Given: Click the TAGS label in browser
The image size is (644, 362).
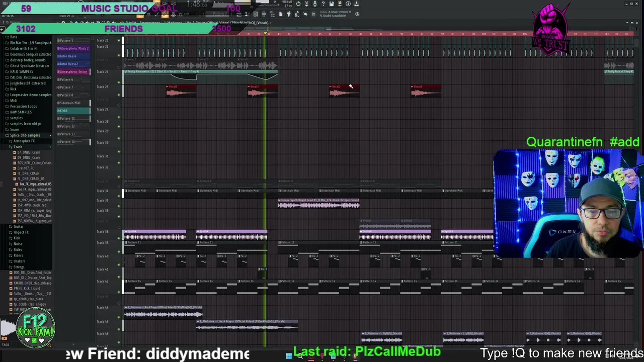Looking at the screenshot, I should tap(5, 344).
